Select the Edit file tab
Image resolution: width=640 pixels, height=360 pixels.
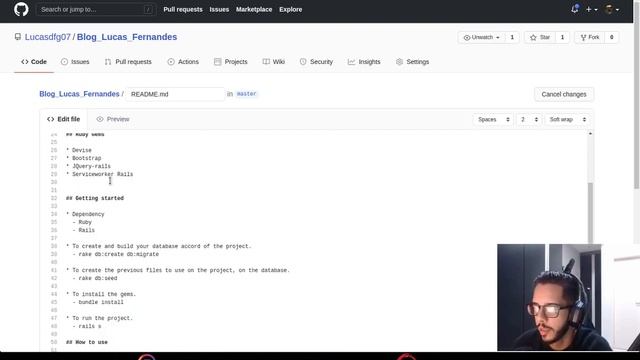click(x=64, y=119)
